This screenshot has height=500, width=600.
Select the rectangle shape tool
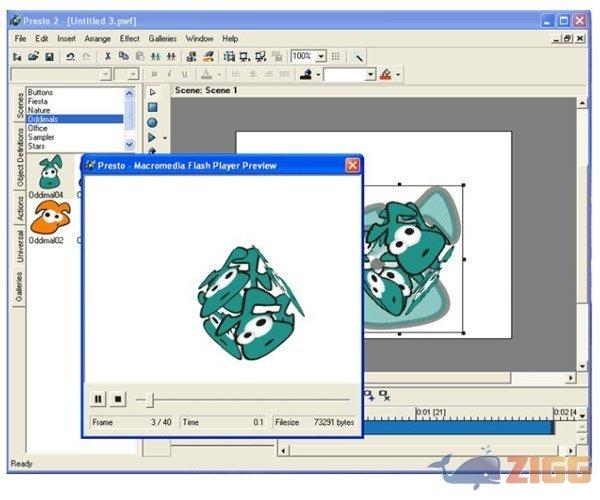pyautogui.click(x=152, y=107)
